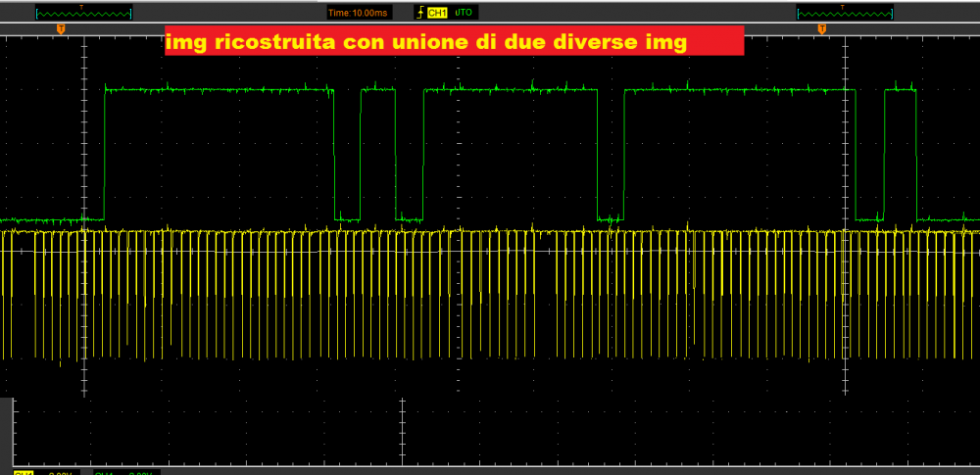Click the waveform memory overview thumbnail on the left
The width and height of the screenshot is (980, 475).
(x=83, y=12)
